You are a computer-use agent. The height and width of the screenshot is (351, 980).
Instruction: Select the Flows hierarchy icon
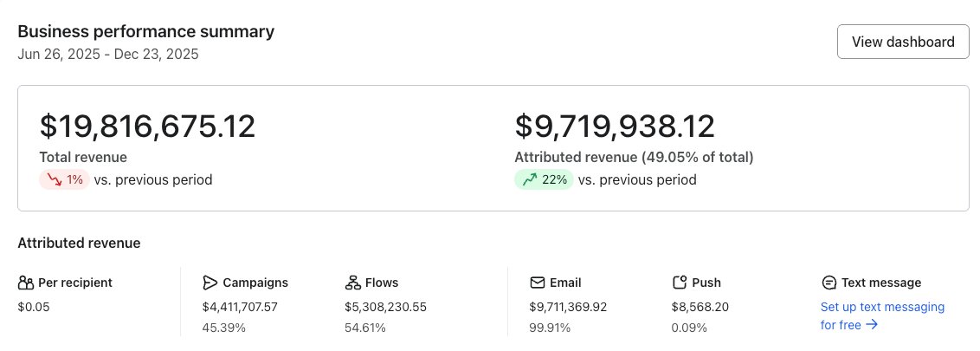coord(352,283)
